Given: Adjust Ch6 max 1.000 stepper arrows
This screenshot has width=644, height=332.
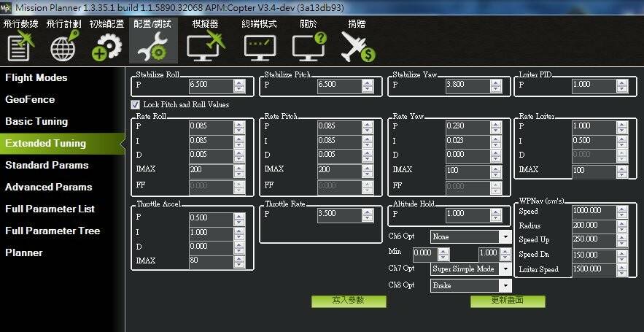Looking at the screenshot, I should 505,255.
